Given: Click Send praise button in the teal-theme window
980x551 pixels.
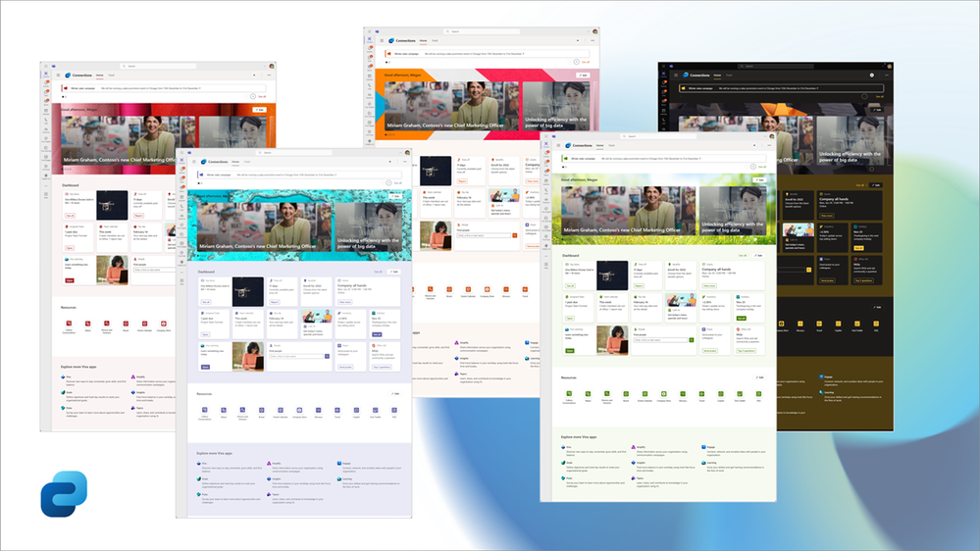Looking at the screenshot, I should [x=345, y=367].
